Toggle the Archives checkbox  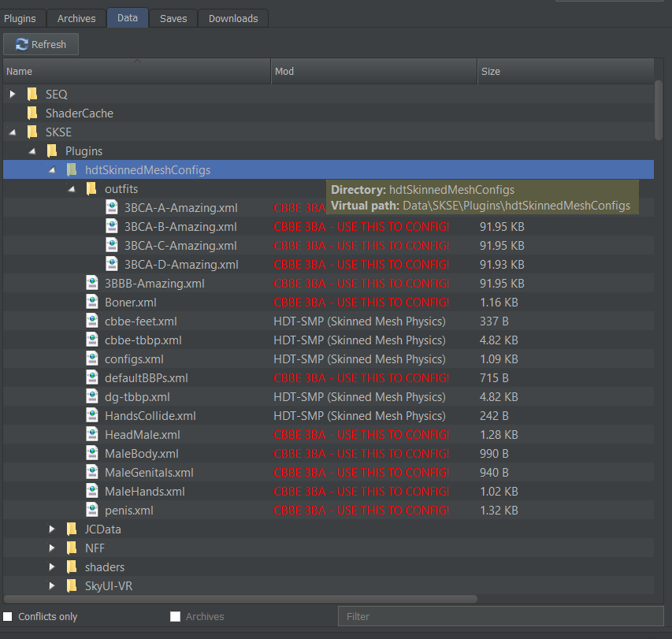[x=175, y=616]
